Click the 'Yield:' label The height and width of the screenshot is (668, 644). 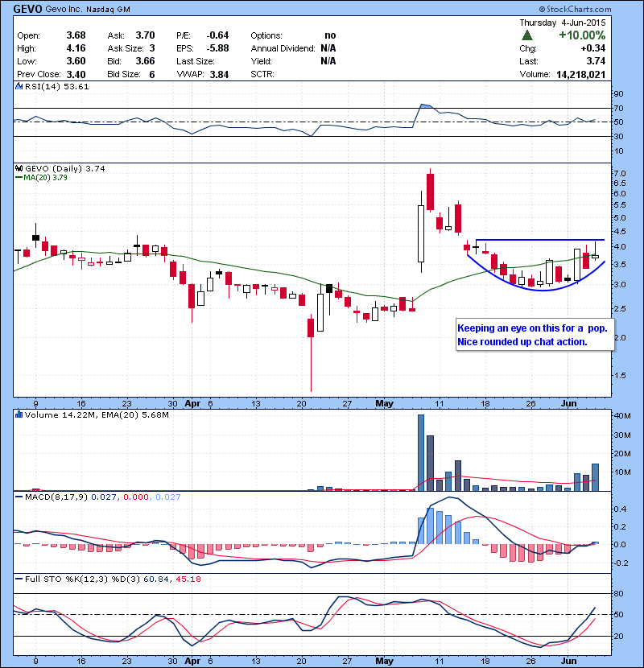(x=262, y=61)
